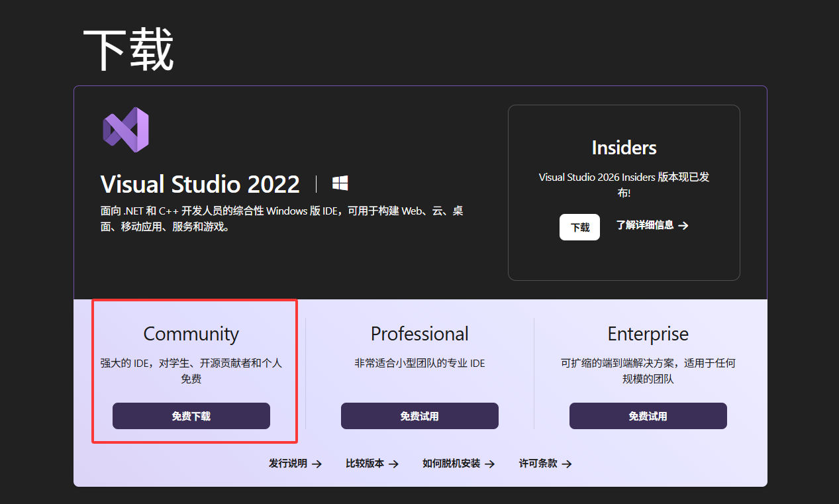This screenshot has height=504, width=839.
Task: Start Professional 免费试用
Action: tap(420, 416)
